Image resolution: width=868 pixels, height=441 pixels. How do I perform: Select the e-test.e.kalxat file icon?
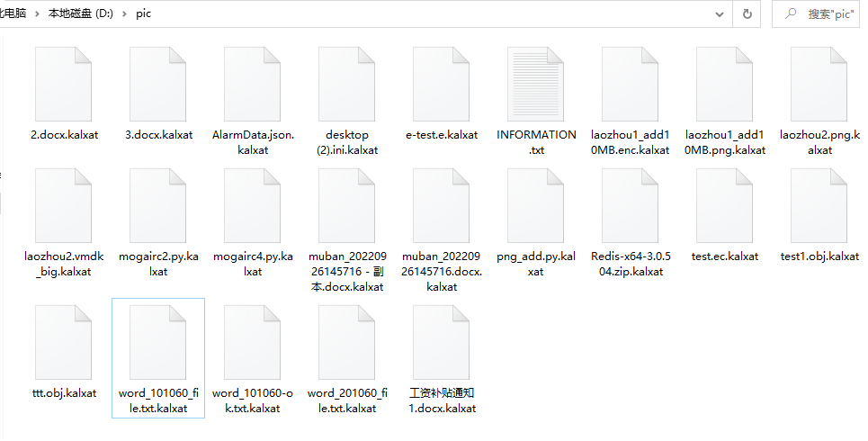pos(442,85)
